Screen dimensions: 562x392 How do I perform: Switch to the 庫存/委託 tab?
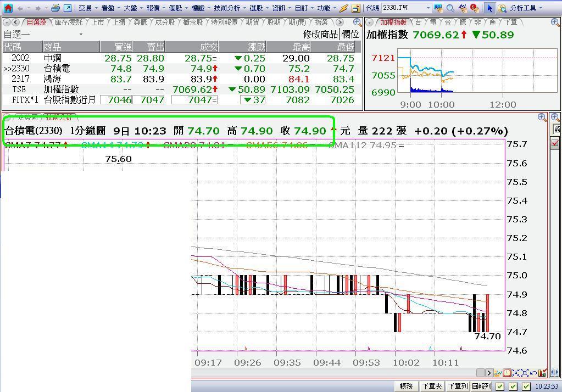point(69,23)
